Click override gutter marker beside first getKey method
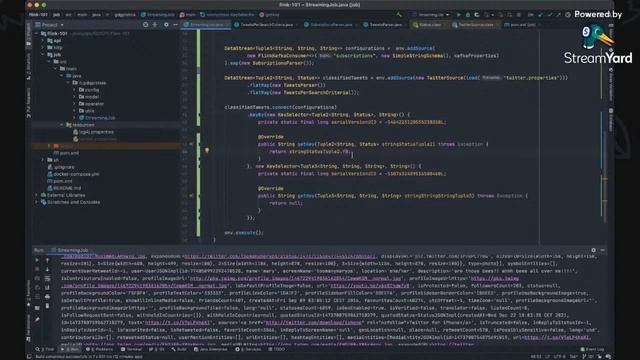 point(191,144)
